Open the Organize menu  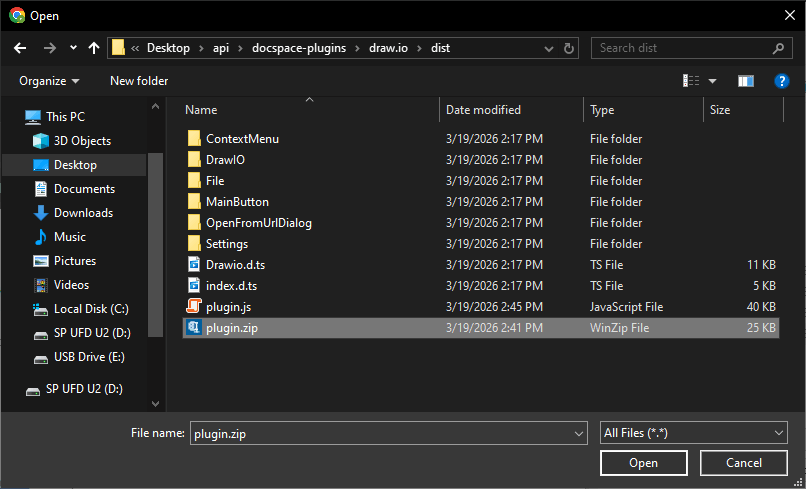tap(49, 81)
